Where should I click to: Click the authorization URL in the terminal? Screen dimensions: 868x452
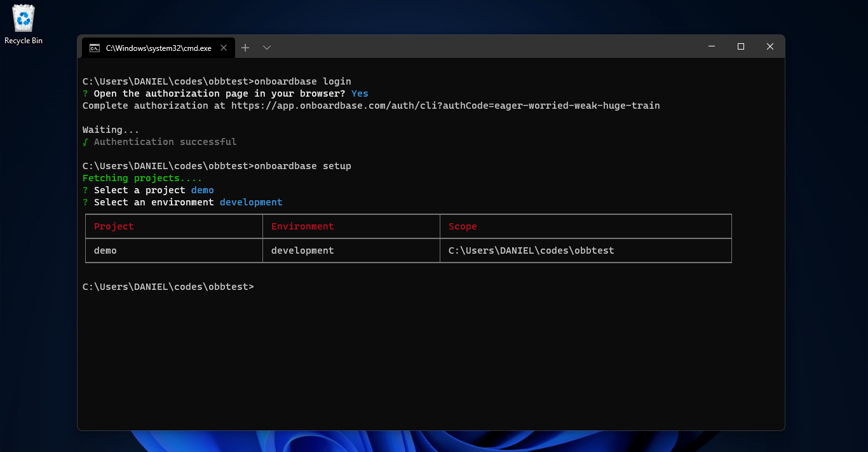(x=445, y=106)
